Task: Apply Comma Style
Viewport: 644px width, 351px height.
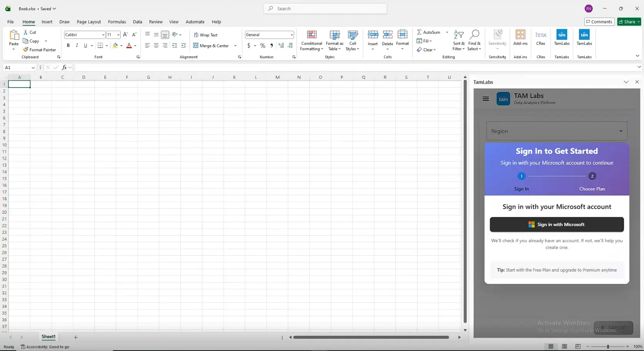Action: [x=272, y=46]
